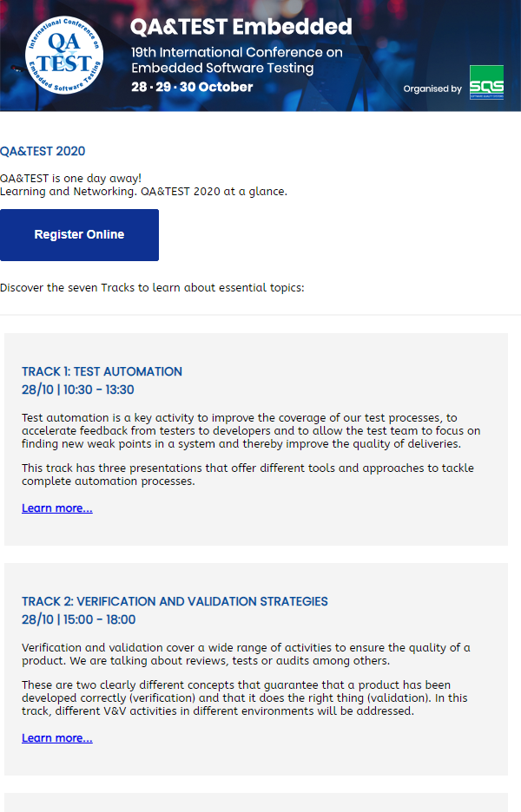Viewport: 521px width, 812px height.
Task: Click the QA&TEST Embedded banner title
Action: coord(241,27)
